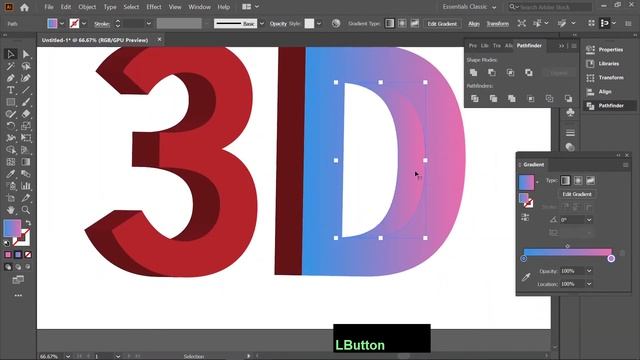Select the Lasso tool
The image size is (640, 360).
click(x=26, y=66)
